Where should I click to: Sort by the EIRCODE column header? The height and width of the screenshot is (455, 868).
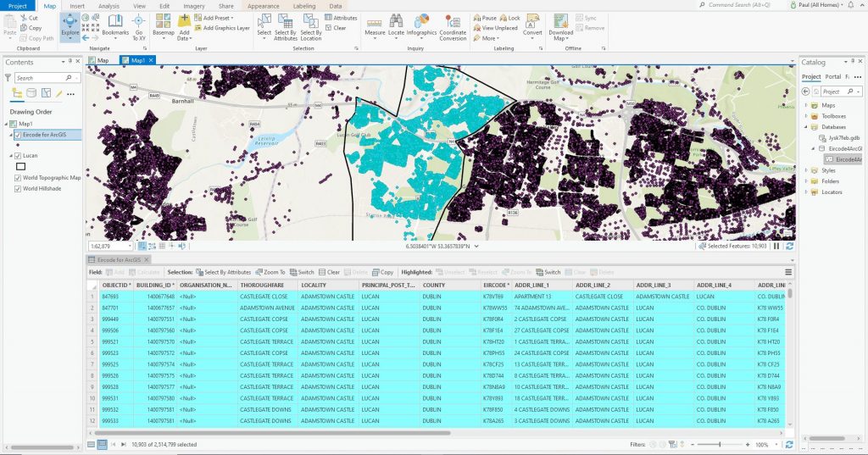495,285
